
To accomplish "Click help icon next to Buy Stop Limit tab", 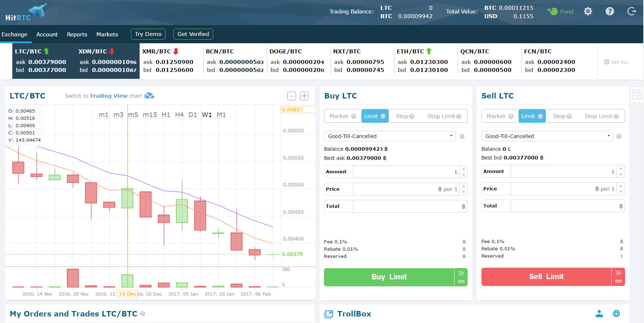I will pyautogui.click(x=459, y=116).
